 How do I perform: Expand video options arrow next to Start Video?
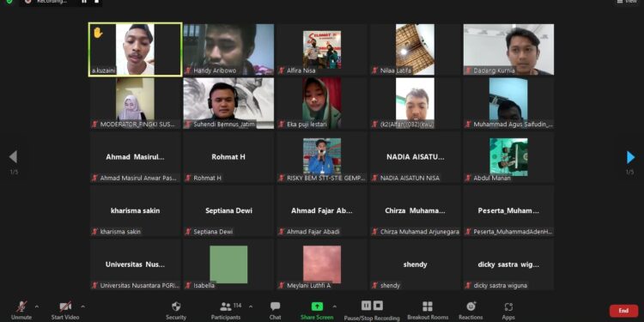83,307
